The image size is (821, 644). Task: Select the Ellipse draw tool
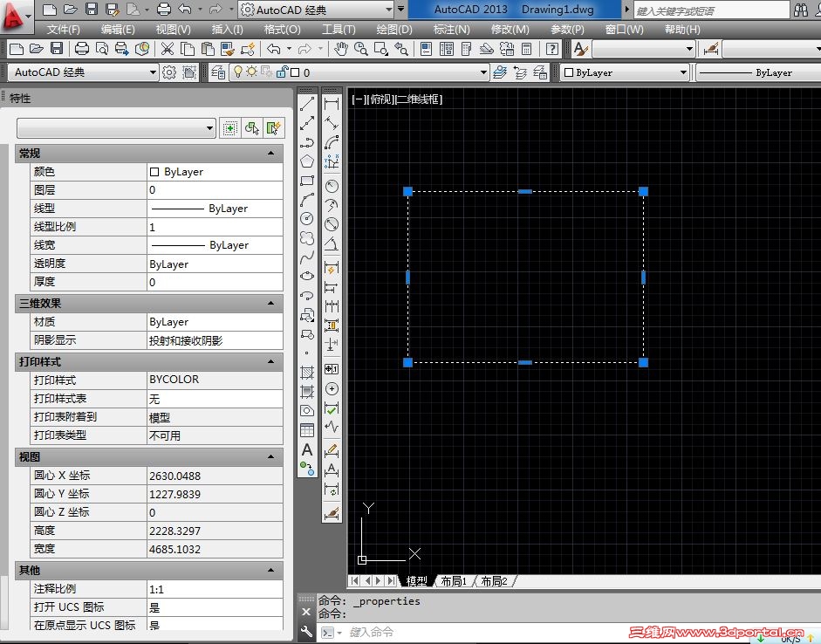[307, 276]
